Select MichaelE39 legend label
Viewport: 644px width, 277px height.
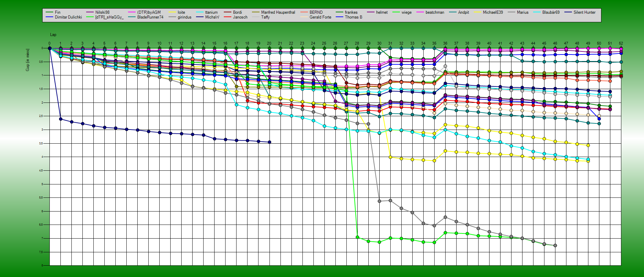point(493,12)
